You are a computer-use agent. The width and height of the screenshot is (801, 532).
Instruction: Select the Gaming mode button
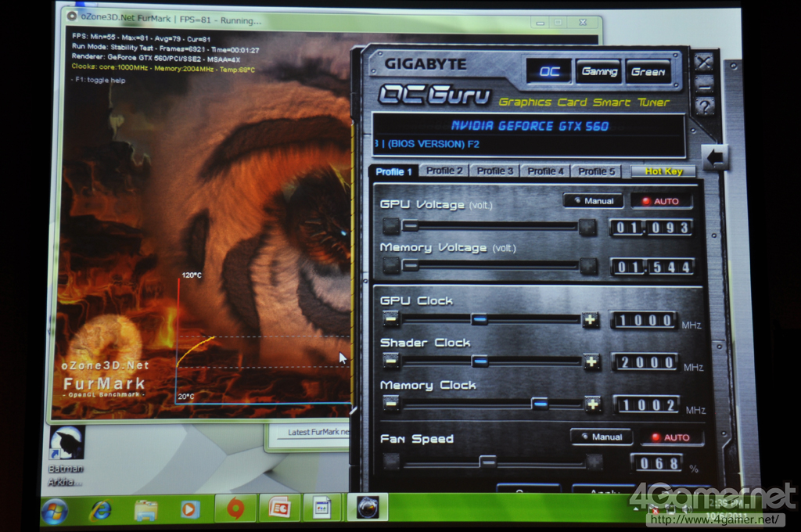(598, 71)
